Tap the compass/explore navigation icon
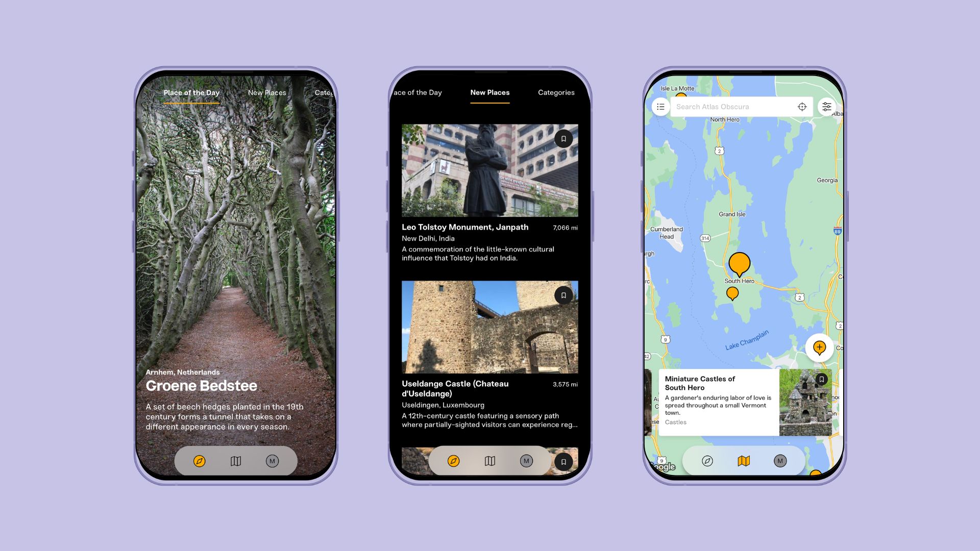The width and height of the screenshot is (980, 551). coord(199,461)
